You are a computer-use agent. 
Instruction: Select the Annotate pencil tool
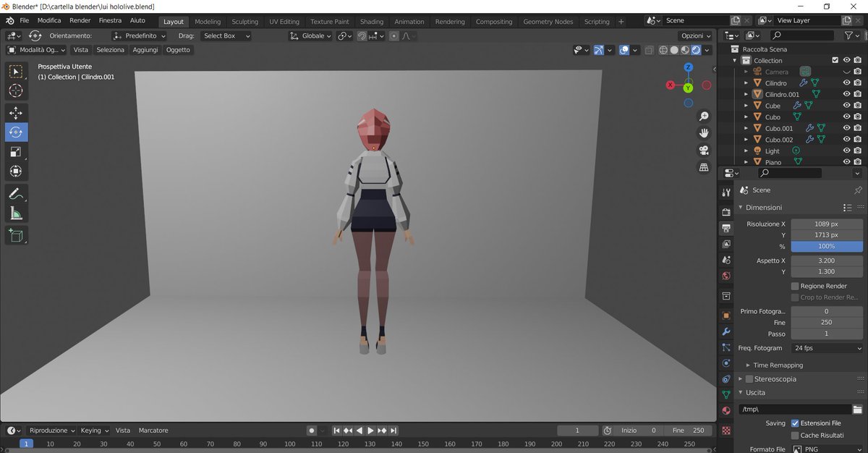click(x=16, y=194)
